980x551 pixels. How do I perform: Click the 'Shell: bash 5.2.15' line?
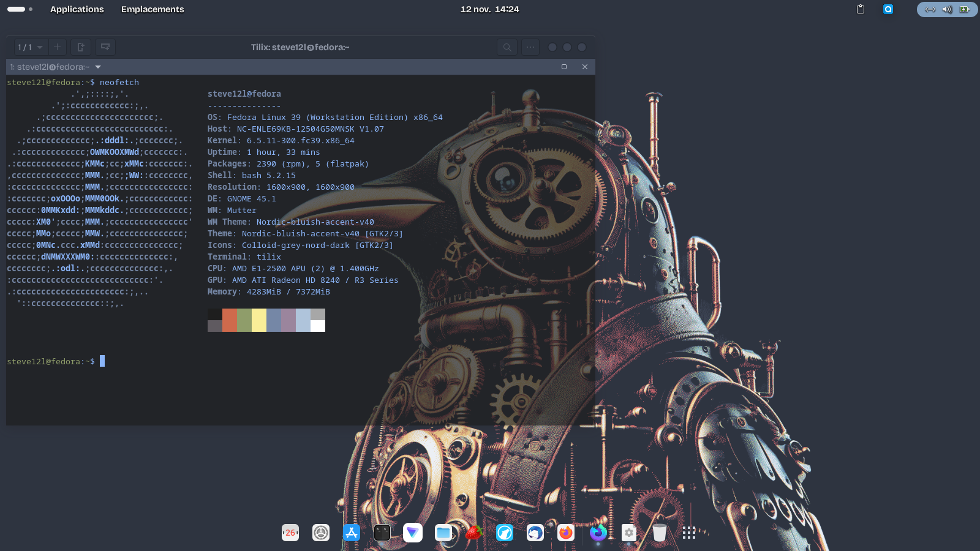coord(251,175)
